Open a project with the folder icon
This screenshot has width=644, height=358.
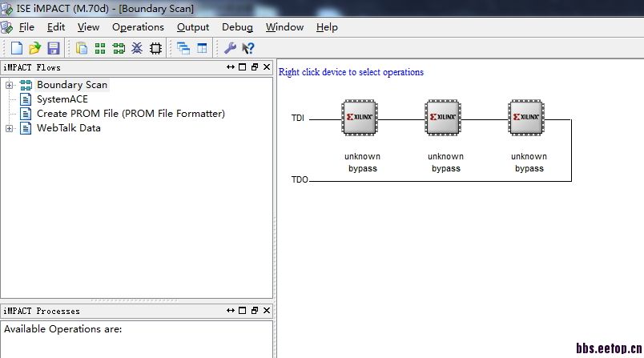click(x=35, y=48)
